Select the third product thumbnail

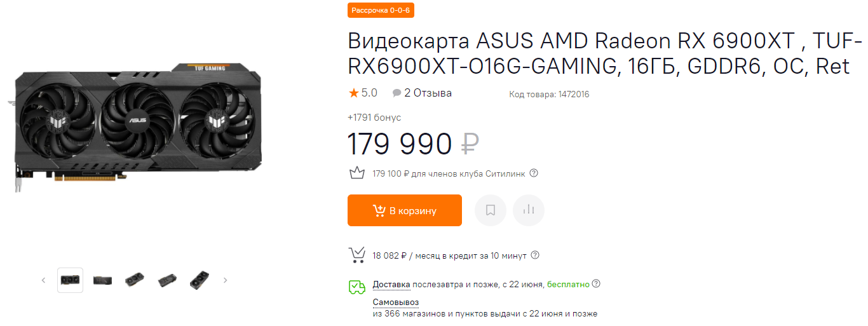pyautogui.click(x=135, y=280)
